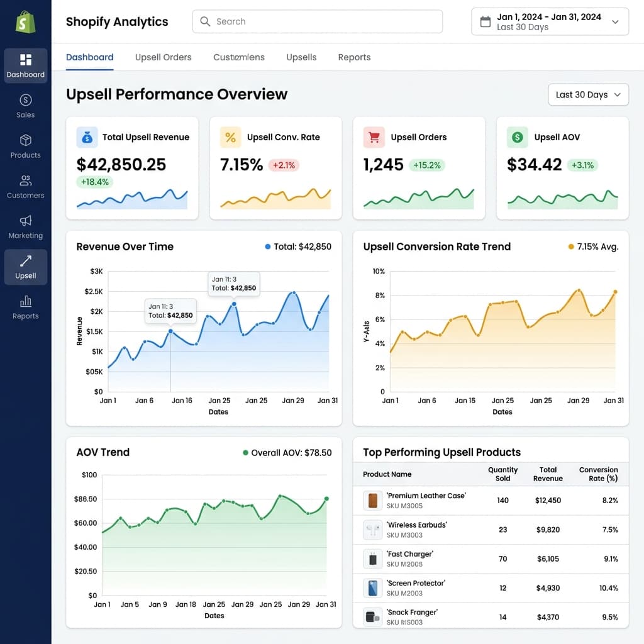Open Dashboard in the sidebar
Screen dimensions: 644x644
point(25,65)
